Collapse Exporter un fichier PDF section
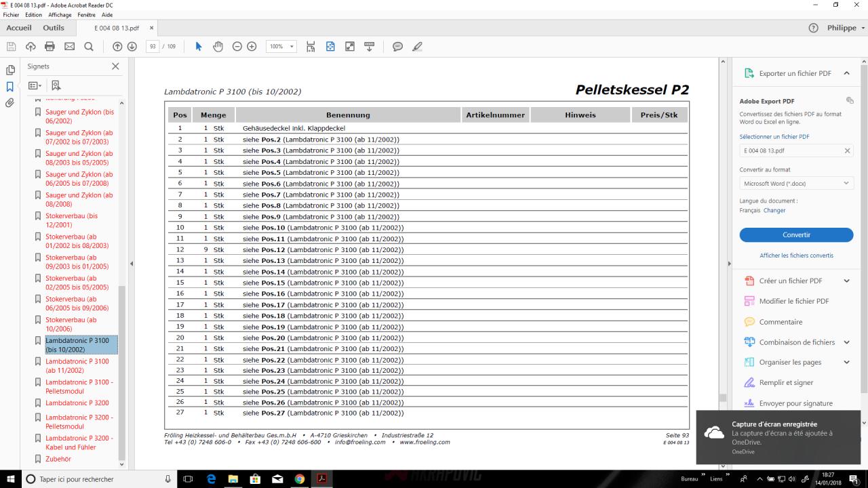This screenshot has height=488, width=868. pos(847,73)
